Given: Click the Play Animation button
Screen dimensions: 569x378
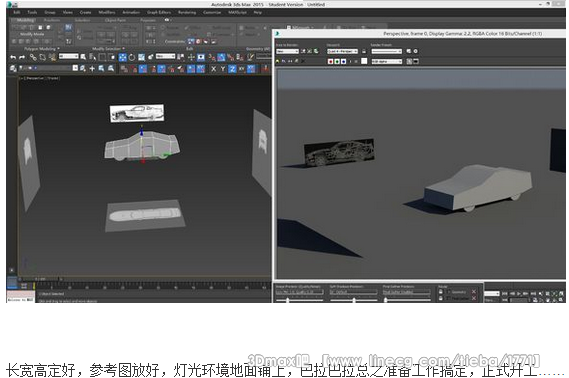Looking at the screenshot, I should (519, 293).
